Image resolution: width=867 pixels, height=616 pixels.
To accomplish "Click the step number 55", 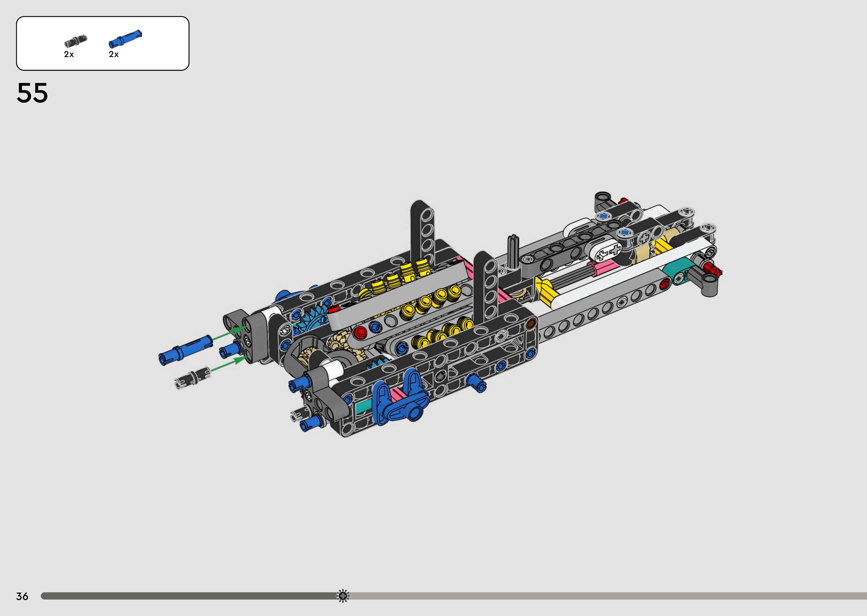I will [32, 93].
